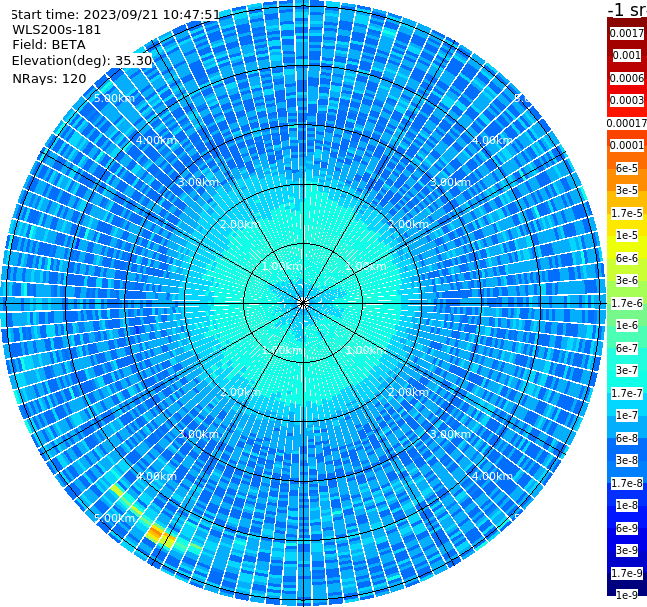The height and width of the screenshot is (607, 647).
Task: Select the 1.7e-8 colorbar tick label
Action: [x=627, y=483]
